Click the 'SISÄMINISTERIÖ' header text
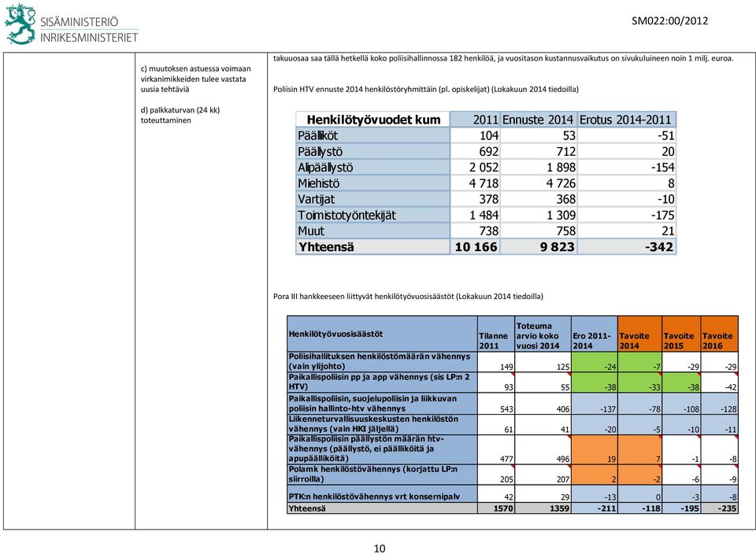The image size is (756, 554). [x=79, y=22]
